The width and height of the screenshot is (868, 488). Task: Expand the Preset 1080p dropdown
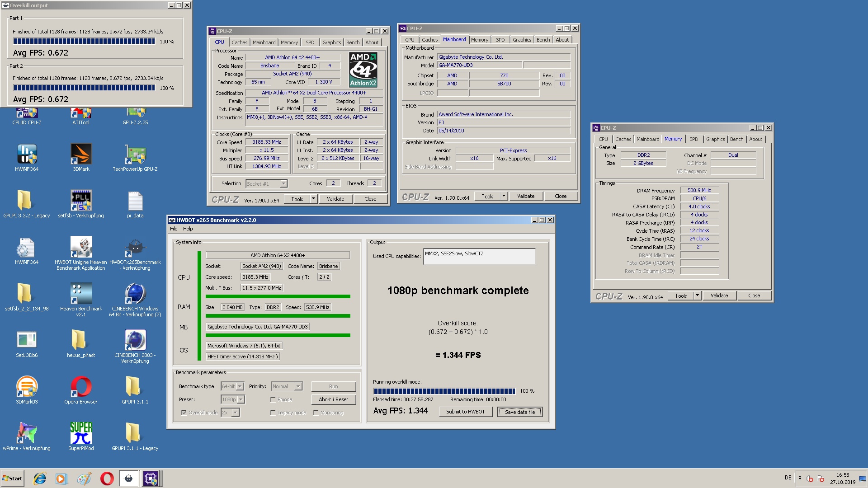pyautogui.click(x=241, y=399)
